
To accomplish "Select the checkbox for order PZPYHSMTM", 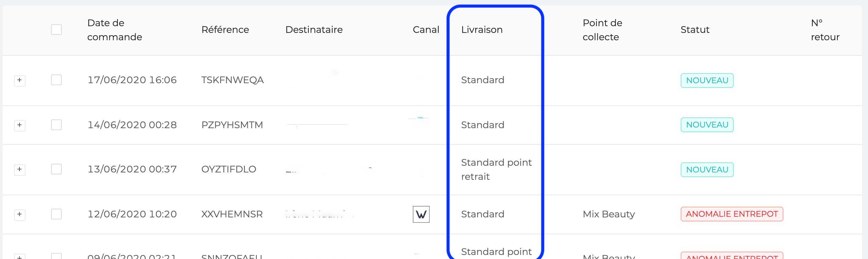I will [56, 125].
